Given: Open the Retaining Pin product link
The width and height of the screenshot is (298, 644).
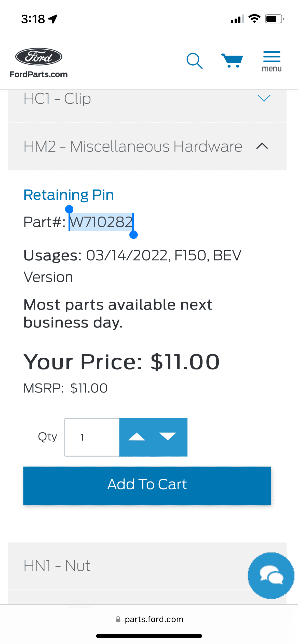Looking at the screenshot, I should coord(69,195).
